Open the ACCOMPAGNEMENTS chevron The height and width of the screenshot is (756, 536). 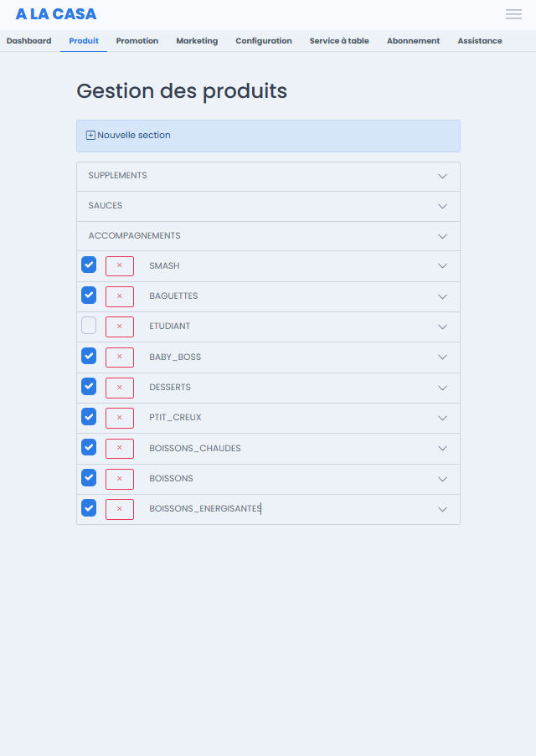click(x=442, y=236)
